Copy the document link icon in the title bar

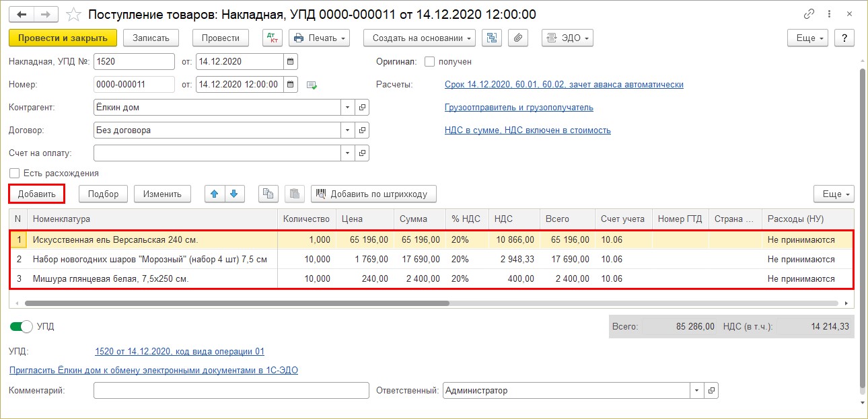pyautogui.click(x=808, y=14)
